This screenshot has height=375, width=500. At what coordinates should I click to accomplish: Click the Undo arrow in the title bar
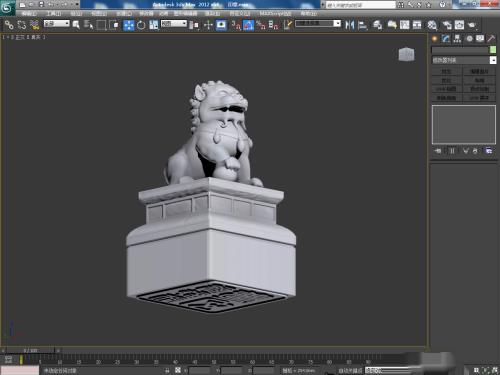point(52,4)
